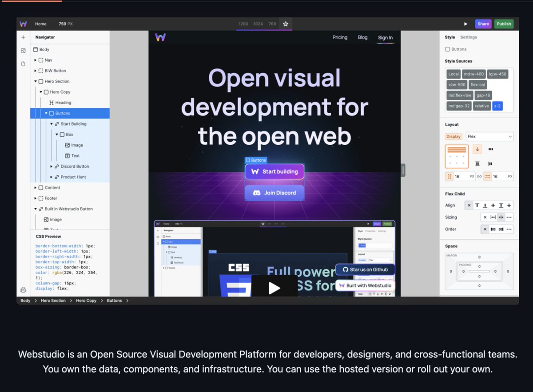Collapse the Hero Section tree item

pos(36,81)
